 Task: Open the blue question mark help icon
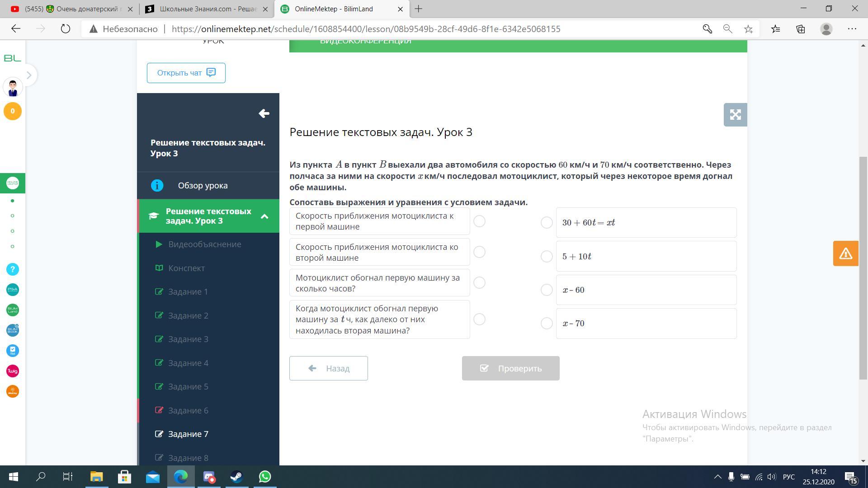[x=13, y=269]
